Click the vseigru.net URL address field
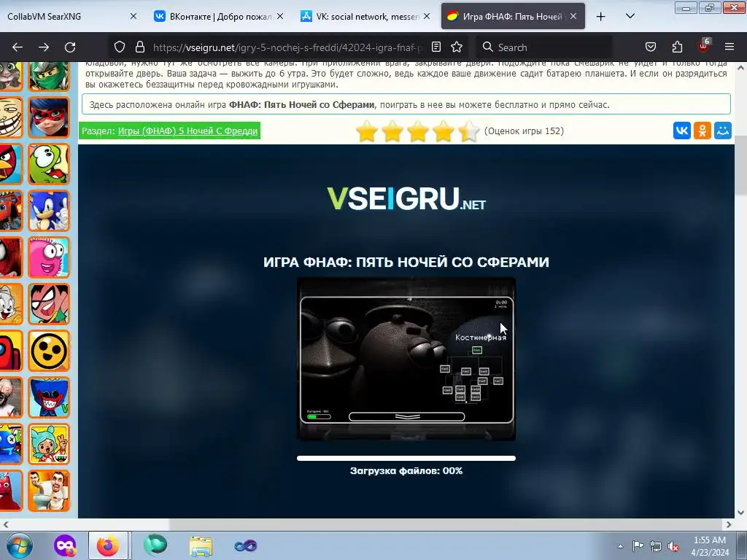This screenshot has width=747, height=560. click(x=287, y=47)
